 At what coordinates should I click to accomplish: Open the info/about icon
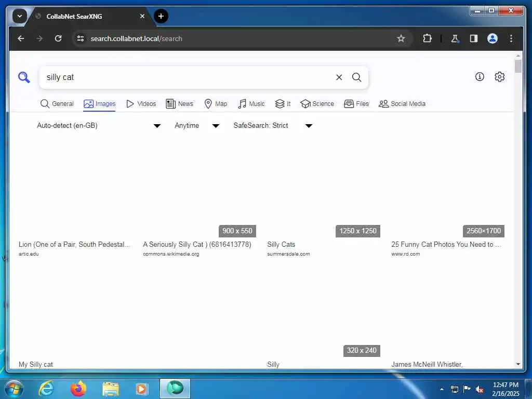(x=480, y=77)
